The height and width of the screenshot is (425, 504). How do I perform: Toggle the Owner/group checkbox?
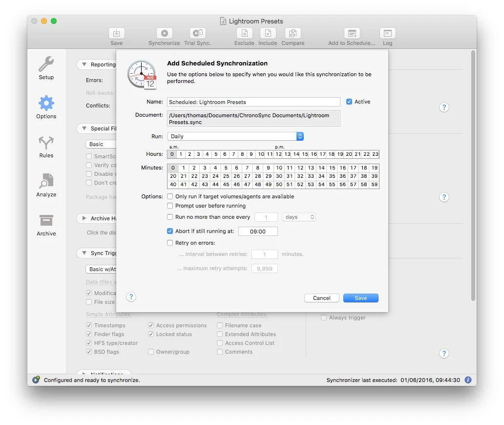coord(151,352)
